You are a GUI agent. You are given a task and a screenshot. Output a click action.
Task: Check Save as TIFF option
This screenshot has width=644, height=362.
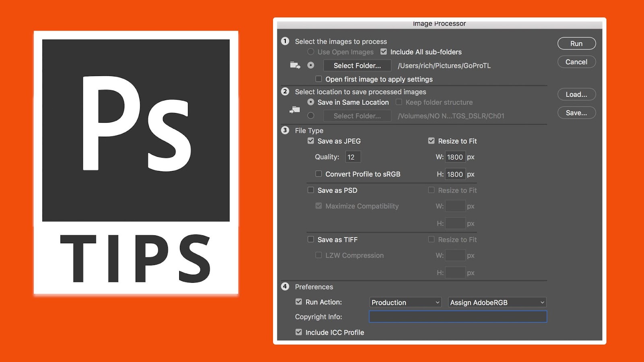click(311, 239)
